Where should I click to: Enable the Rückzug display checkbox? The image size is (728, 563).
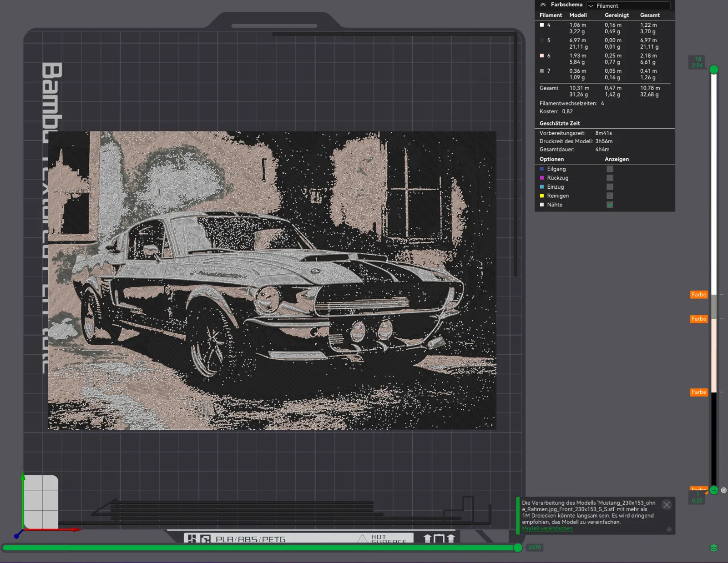610,178
